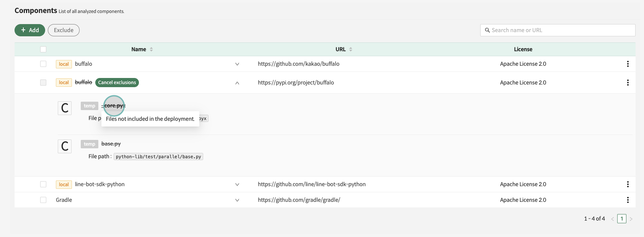
Task: Check the box for the first buffalo component
Action: (x=43, y=64)
